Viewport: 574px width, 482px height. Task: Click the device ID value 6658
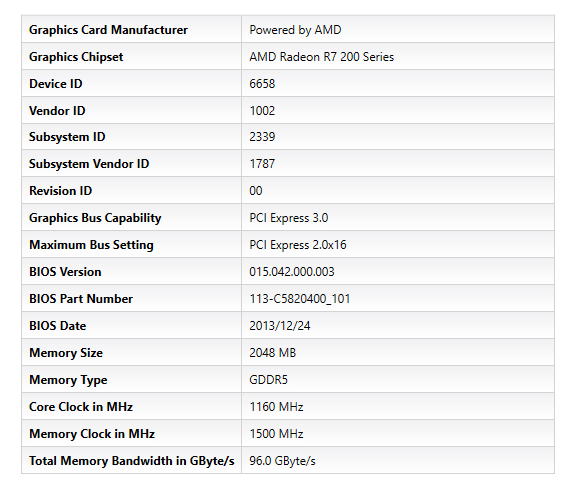pos(262,84)
